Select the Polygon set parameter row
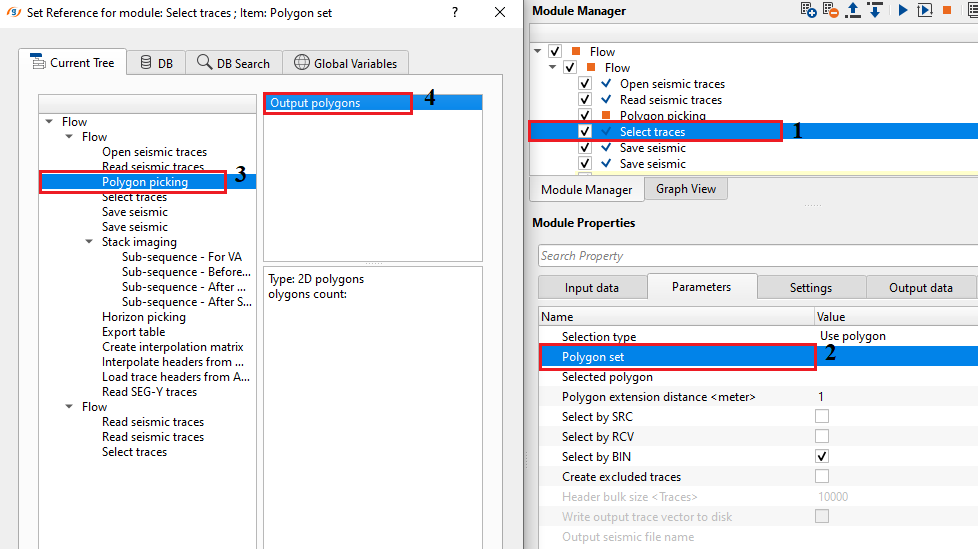 (x=677, y=357)
